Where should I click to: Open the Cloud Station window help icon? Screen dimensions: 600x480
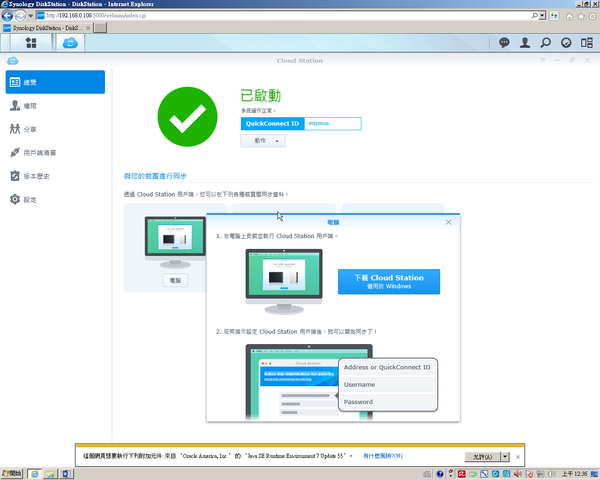(542, 60)
